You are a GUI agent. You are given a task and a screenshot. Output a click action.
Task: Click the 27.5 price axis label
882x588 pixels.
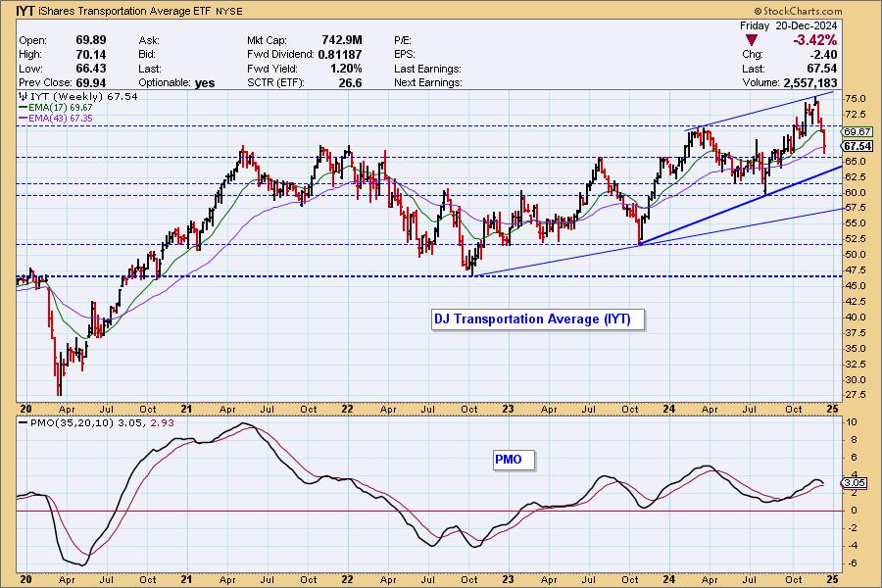(x=856, y=395)
